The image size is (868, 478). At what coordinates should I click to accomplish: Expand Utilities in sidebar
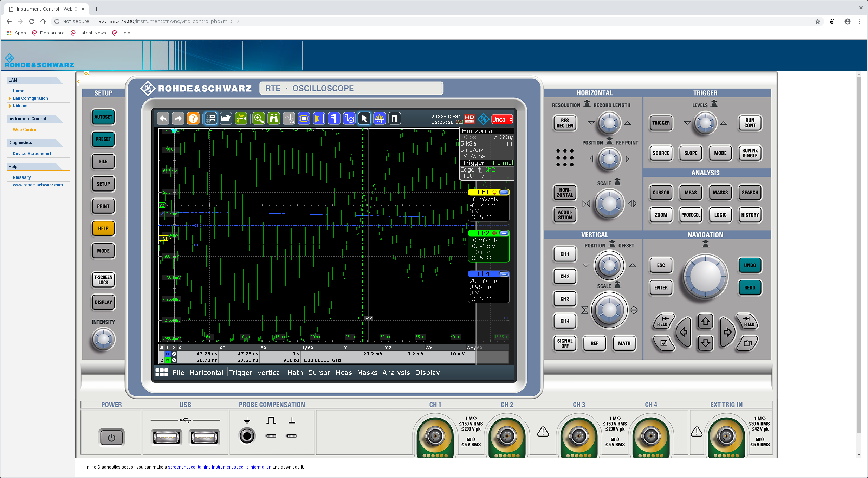(x=20, y=106)
